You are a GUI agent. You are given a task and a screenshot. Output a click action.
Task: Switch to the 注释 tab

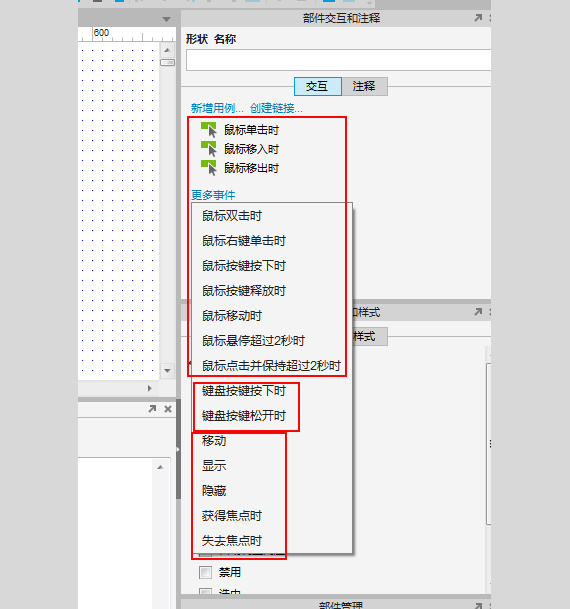364,86
